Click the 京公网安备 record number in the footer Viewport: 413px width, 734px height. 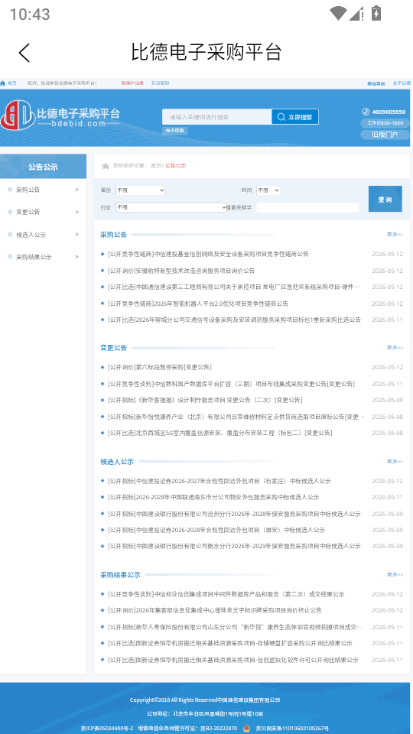pos(291,728)
